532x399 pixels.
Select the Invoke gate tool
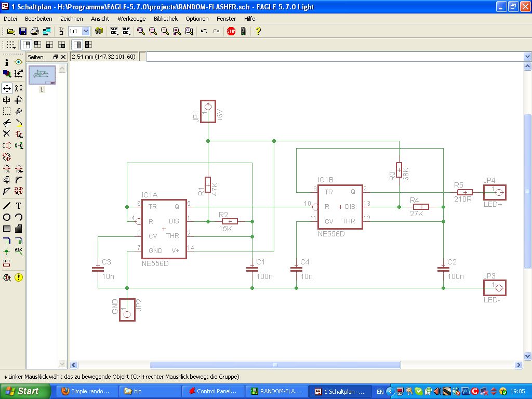click(x=19, y=191)
